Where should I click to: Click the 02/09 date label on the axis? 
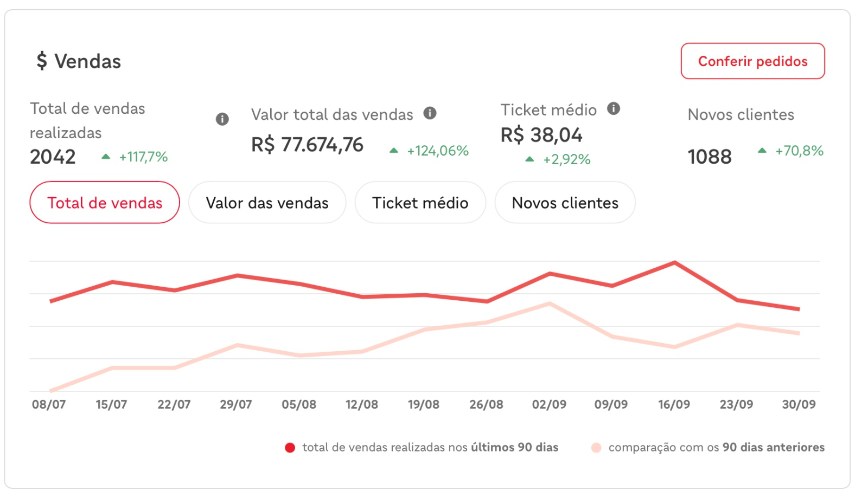tap(549, 404)
